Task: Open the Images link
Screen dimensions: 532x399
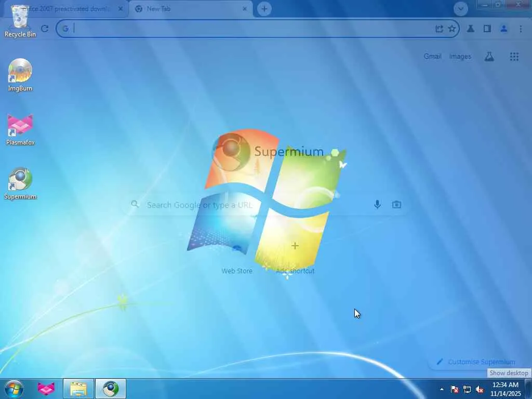Action: 460,56
